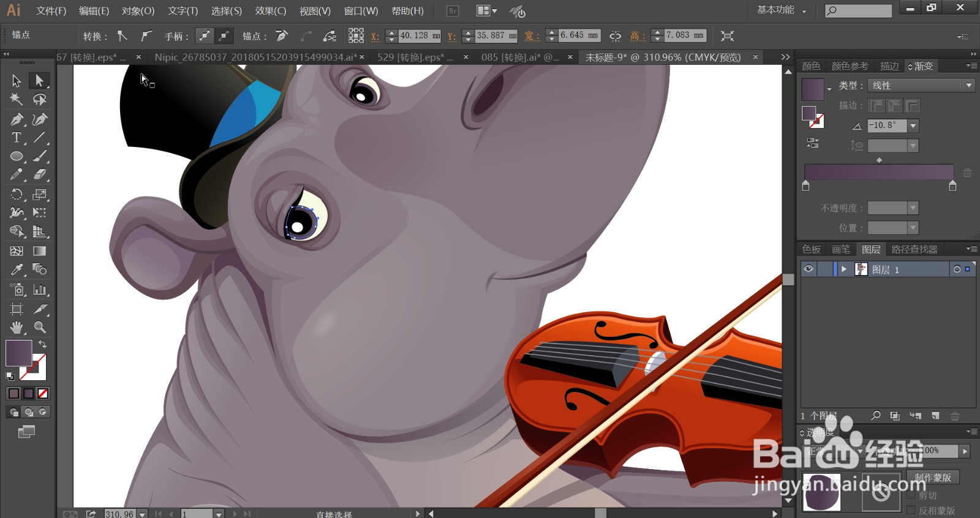Screen dimensions: 980x518
Task: Switch to the 描边 panel tab
Action: (x=889, y=66)
